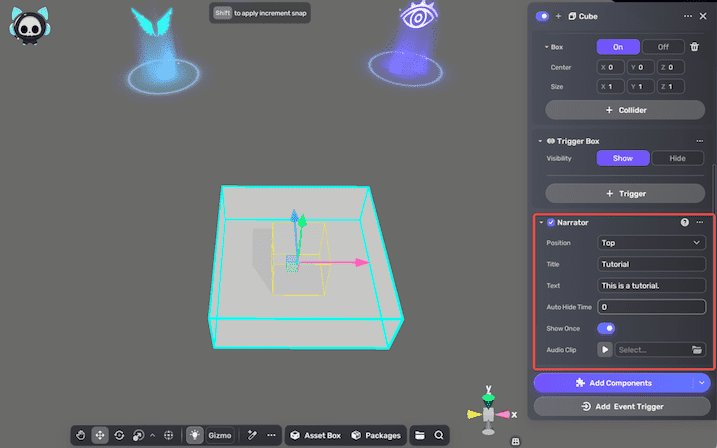Collapse the Trigger Box section

pyautogui.click(x=541, y=141)
